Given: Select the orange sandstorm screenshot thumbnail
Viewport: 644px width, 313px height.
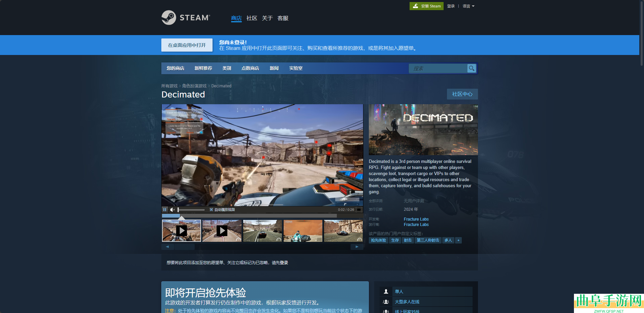Looking at the screenshot, I should [x=303, y=231].
